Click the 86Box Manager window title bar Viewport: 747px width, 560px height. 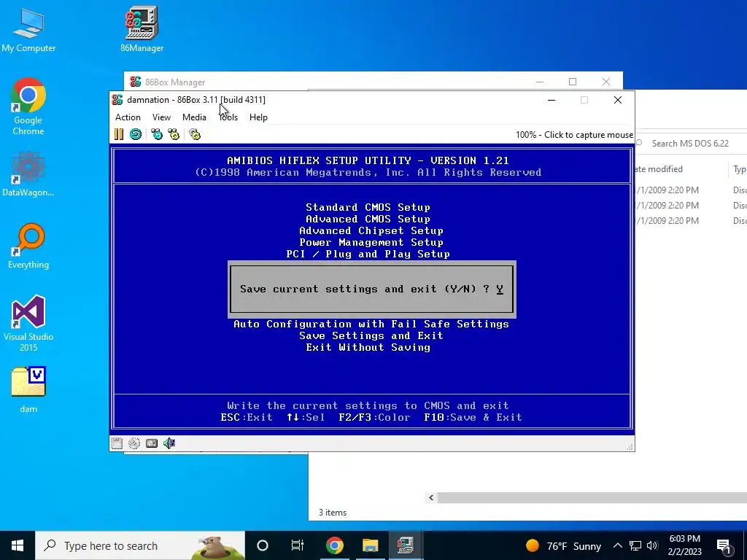[x=333, y=82]
